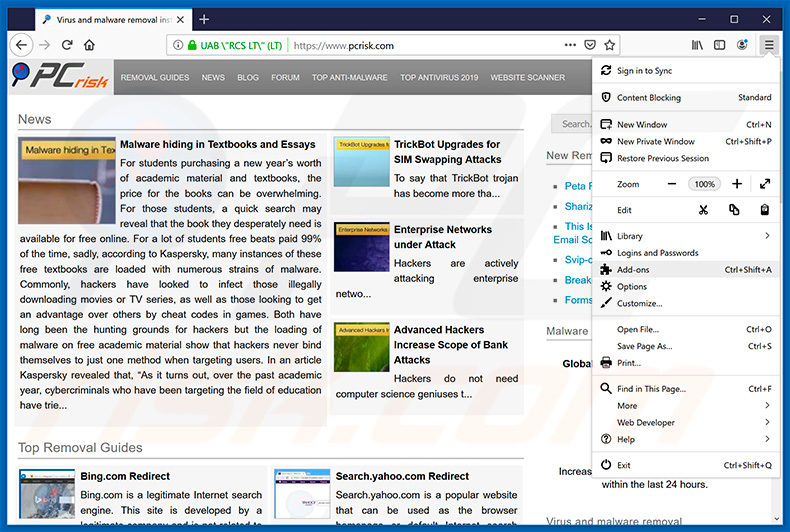The height and width of the screenshot is (532, 790).
Task: Zoom in with the plus button
Action: coord(737,184)
